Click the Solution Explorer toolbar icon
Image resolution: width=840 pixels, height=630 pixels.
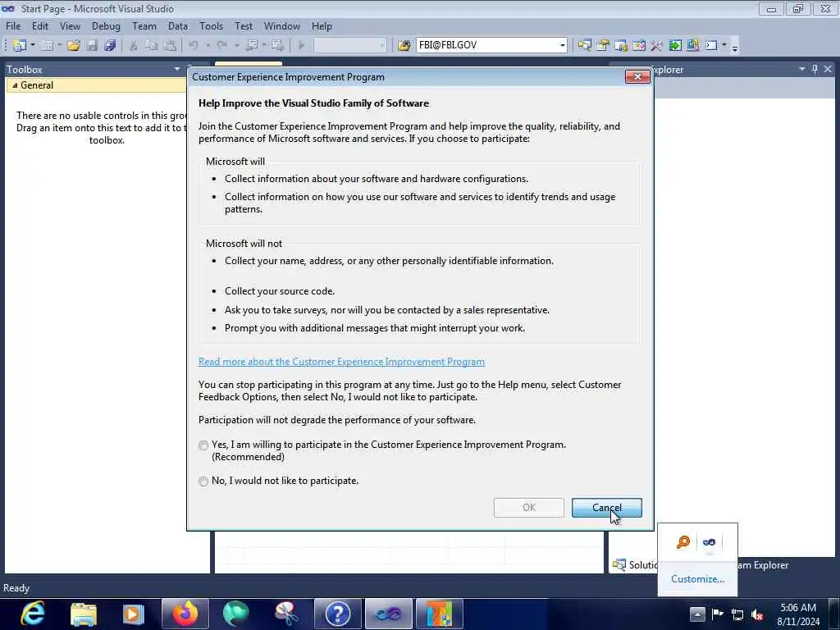coord(584,46)
